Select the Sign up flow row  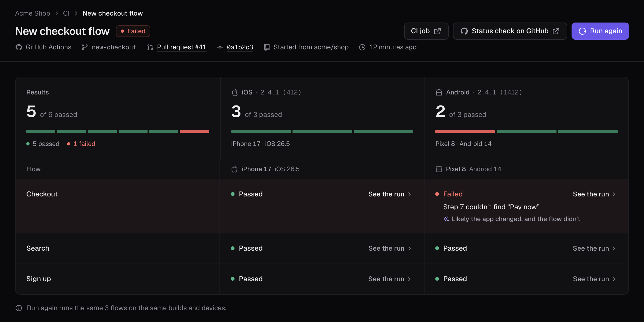322,279
